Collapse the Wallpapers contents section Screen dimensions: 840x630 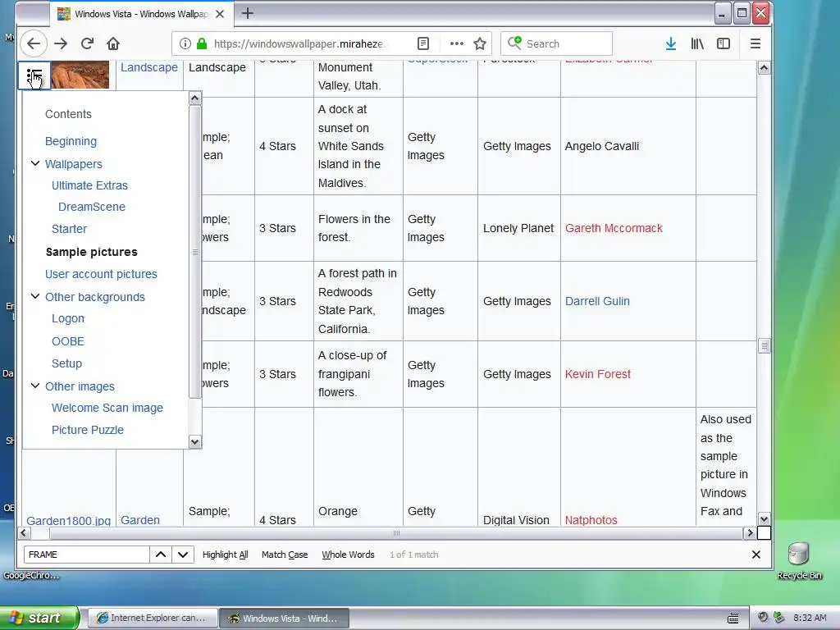click(x=35, y=163)
